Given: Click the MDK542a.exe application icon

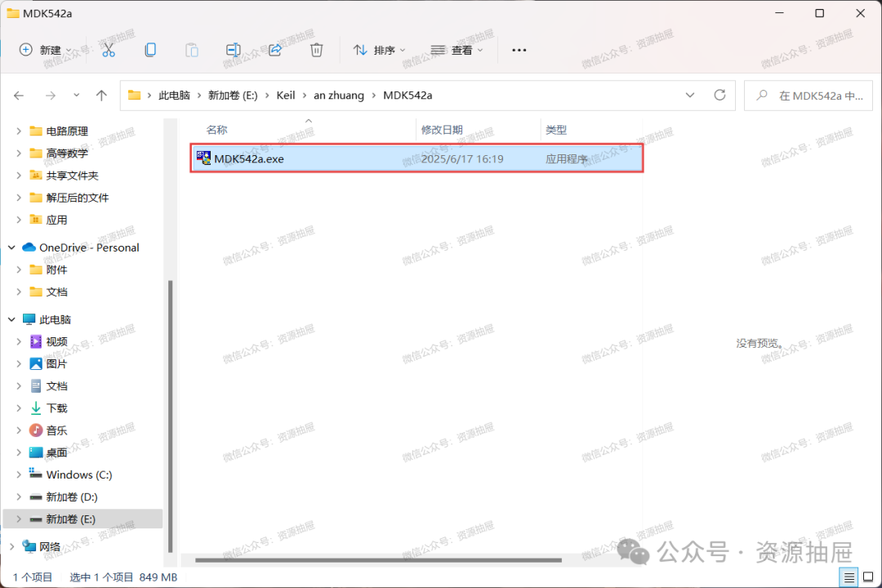Looking at the screenshot, I should (203, 158).
